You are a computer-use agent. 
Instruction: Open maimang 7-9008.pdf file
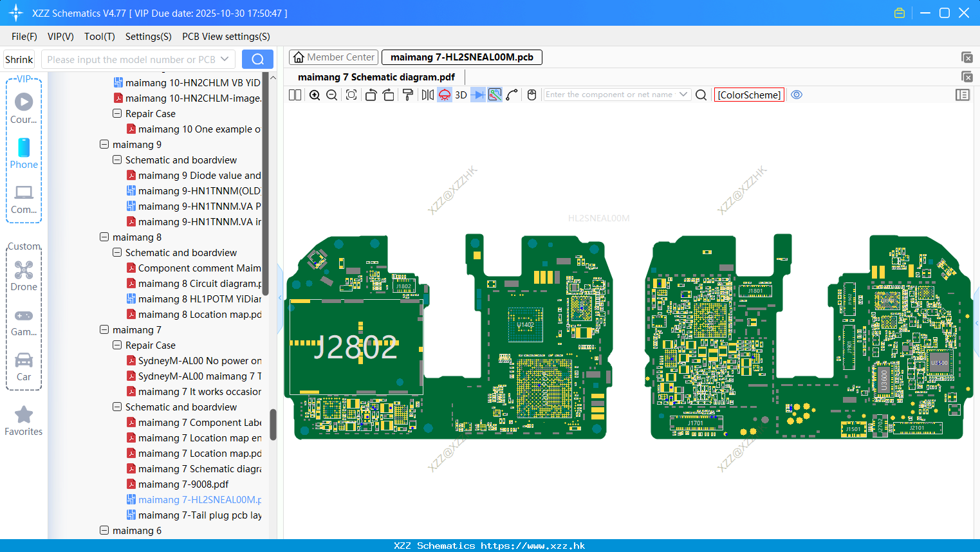pos(183,484)
